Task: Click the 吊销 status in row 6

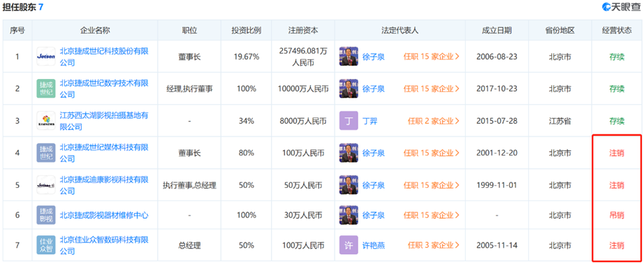Action: click(x=617, y=215)
